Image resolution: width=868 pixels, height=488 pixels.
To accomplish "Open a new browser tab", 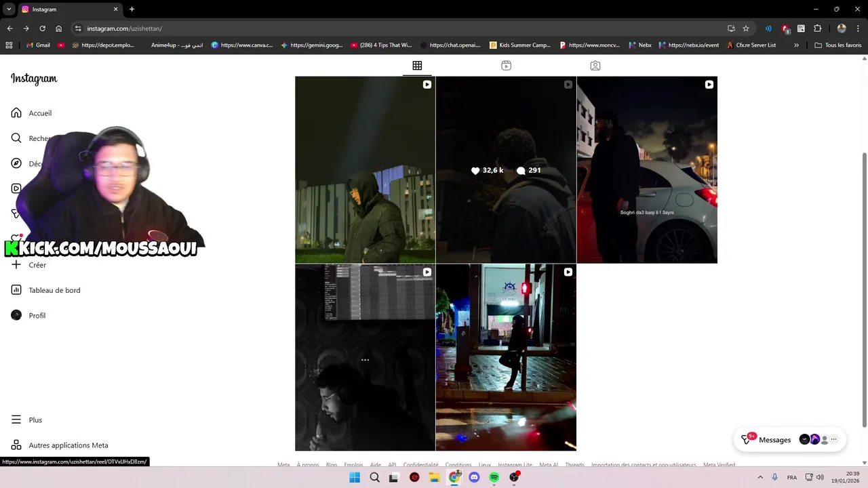I will (132, 9).
